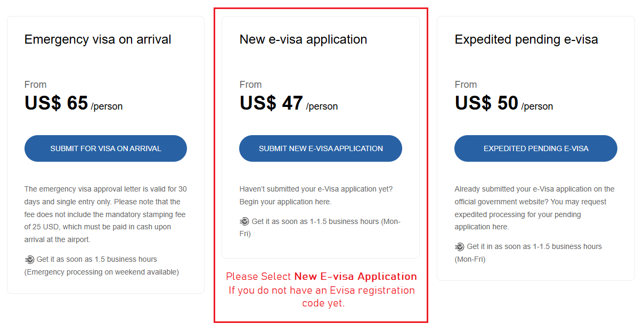Click the Submit For Visa On Arrival button
Image resolution: width=644 pixels, height=332 pixels.
point(105,148)
